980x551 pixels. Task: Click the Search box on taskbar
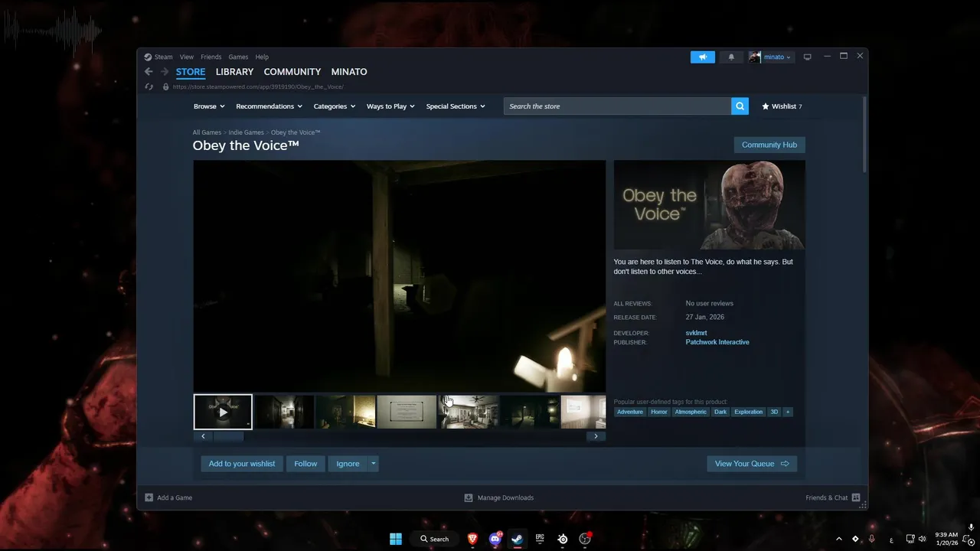(x=434, y=539)
